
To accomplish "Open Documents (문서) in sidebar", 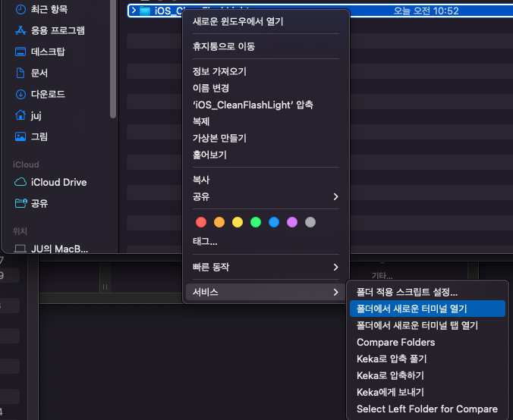I will [x=31, y=73].
